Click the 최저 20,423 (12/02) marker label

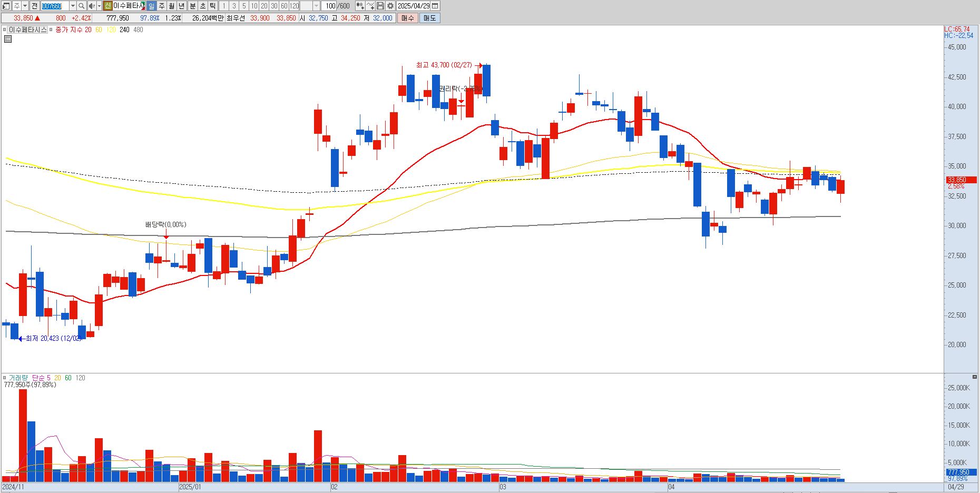click(x=54, y=339)
